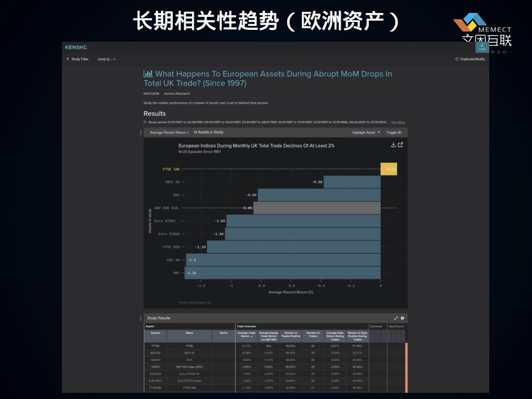Grab the Study Results panel drag handle

141,318
